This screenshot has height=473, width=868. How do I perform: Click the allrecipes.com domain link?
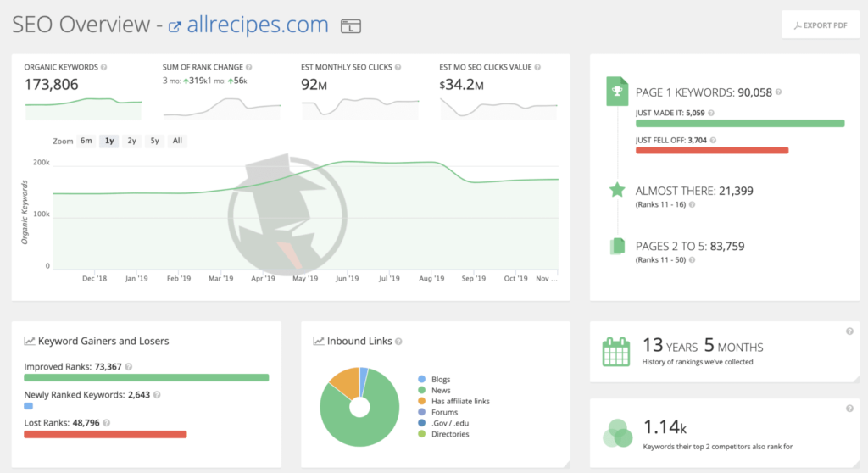point(258,25)
